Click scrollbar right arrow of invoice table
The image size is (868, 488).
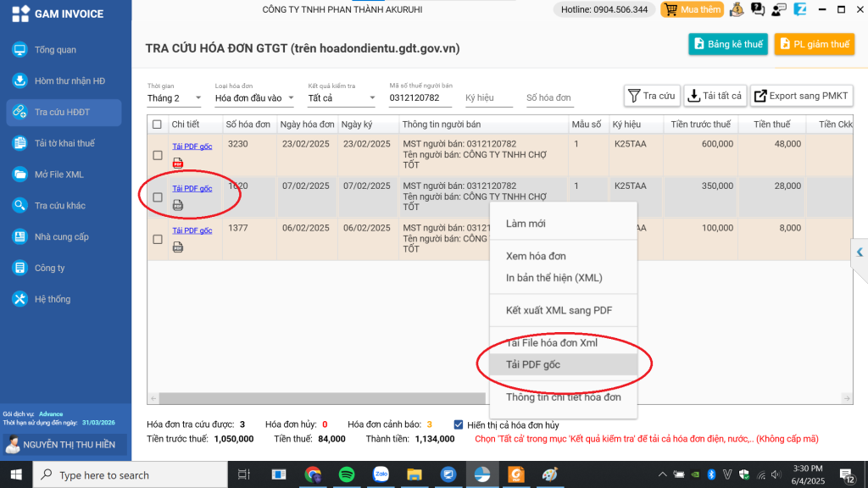click(847, 398)
